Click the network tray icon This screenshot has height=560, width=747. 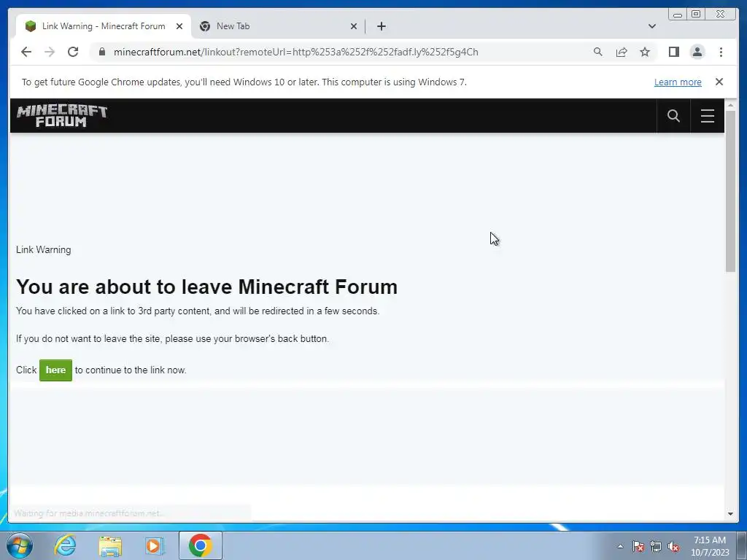[656, 546]
